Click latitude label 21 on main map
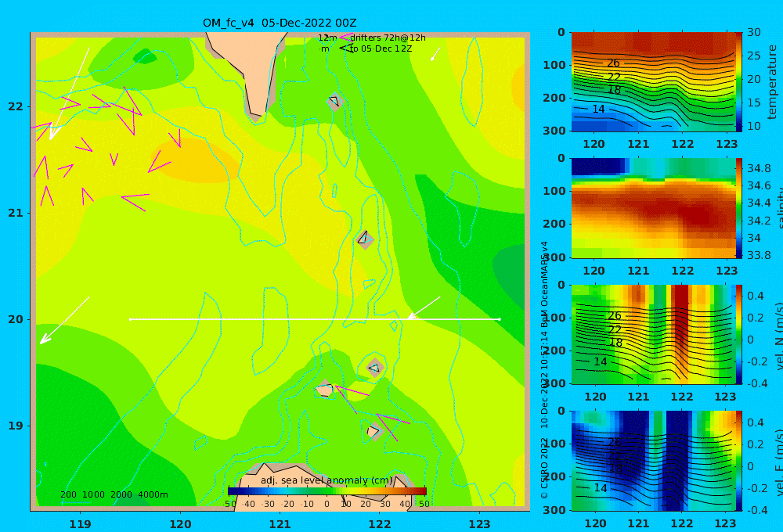Image resolution: width=783 pixels, height=532 pixels. 16,213
